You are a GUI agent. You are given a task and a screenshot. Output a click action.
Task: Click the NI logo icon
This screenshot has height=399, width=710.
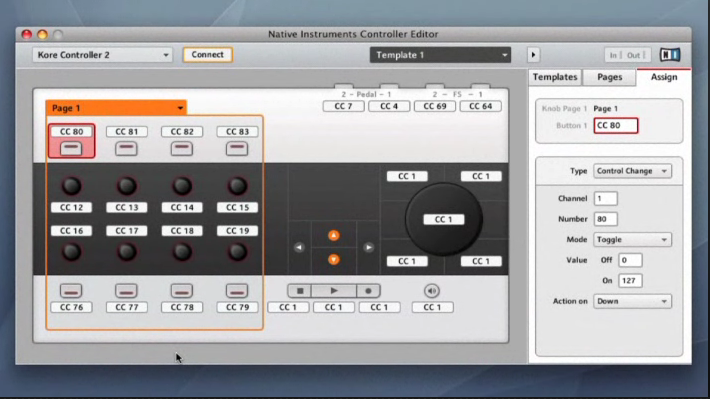click(x=670, y=55)
